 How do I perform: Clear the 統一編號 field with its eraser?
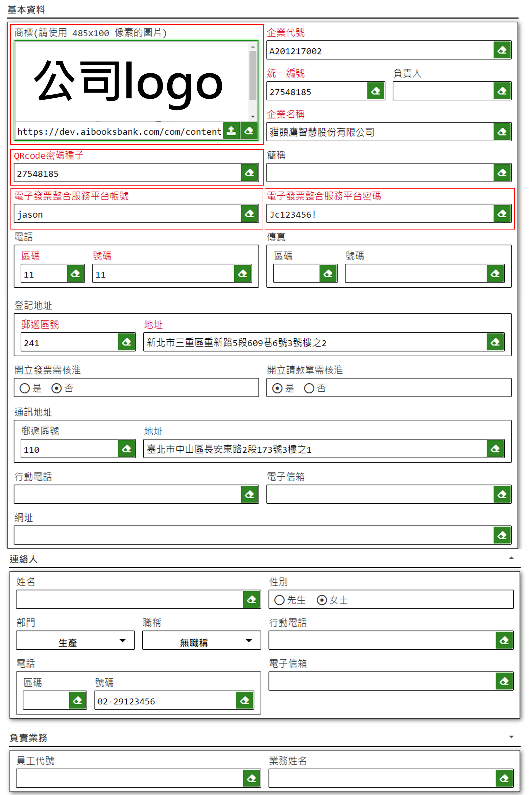[x=376, y=91]
